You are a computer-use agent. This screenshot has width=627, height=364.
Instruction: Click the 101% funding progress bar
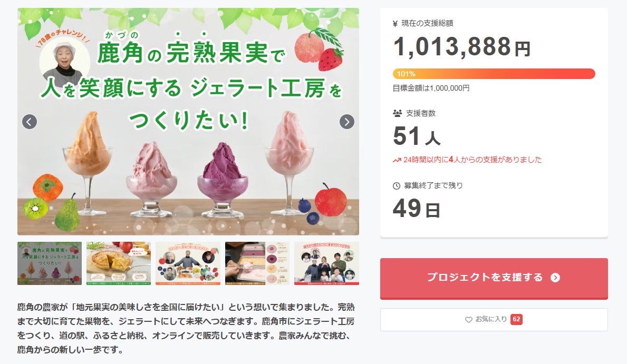pyautogui.click(x=494, y=74)
